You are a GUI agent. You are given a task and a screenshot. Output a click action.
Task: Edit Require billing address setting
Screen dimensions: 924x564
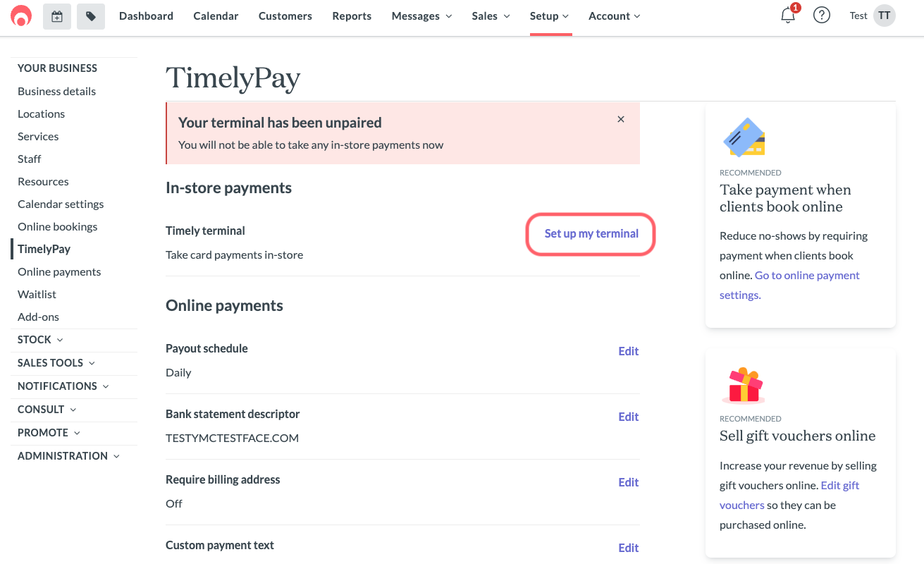pyautogui.click(x=628, y=482)
